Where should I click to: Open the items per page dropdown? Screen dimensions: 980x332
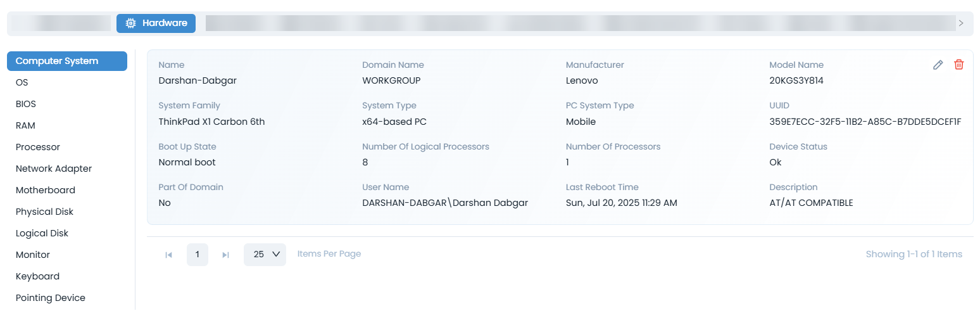(265, 255)
